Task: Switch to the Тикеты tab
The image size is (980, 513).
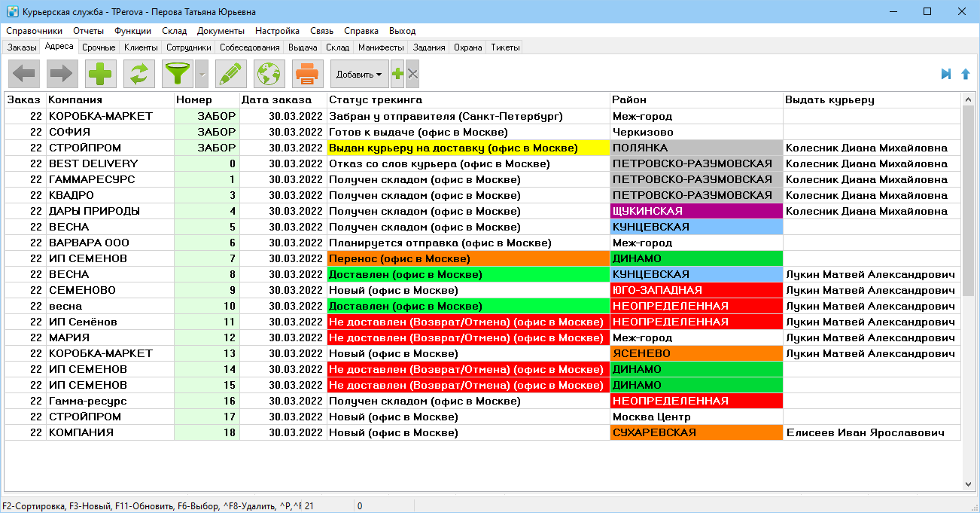Action: tap(505, 47)
